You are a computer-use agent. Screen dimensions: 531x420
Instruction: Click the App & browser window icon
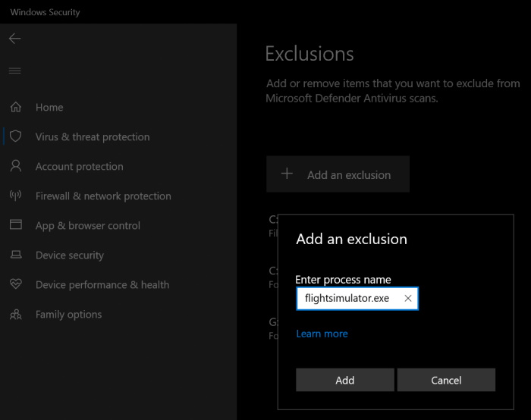(x=16, y=224)
